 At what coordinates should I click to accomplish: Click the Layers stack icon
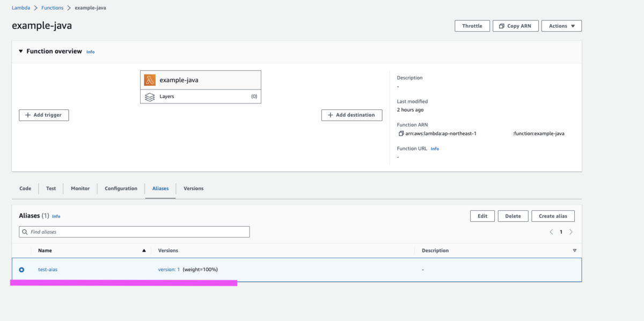tap(150, 97)
